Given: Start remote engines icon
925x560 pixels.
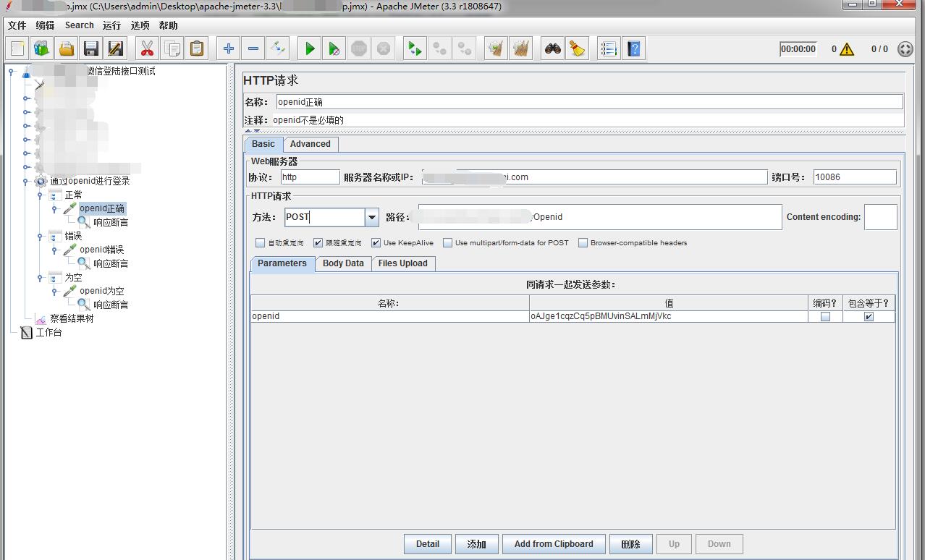Looking at the screenshot, I should [x=415, y=48].
